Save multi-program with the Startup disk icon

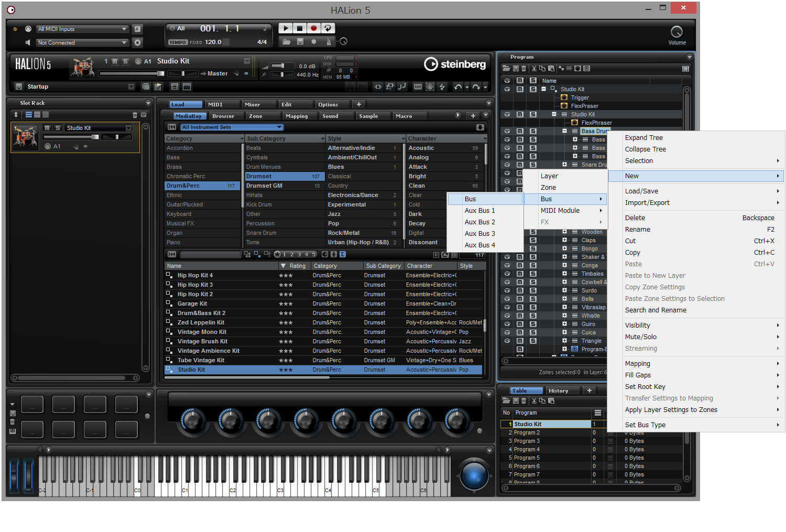pos(19,86)
